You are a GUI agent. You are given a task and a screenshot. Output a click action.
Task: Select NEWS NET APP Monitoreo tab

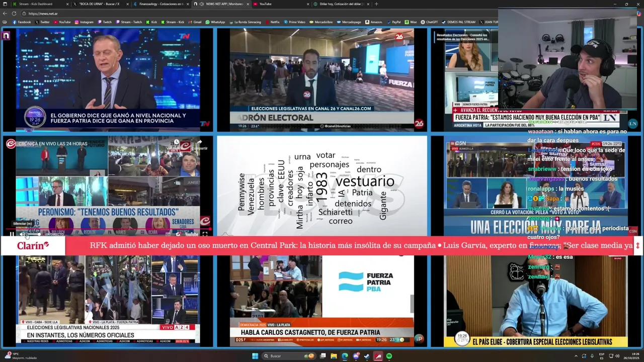pyautogui.click(x=221, y=4)
